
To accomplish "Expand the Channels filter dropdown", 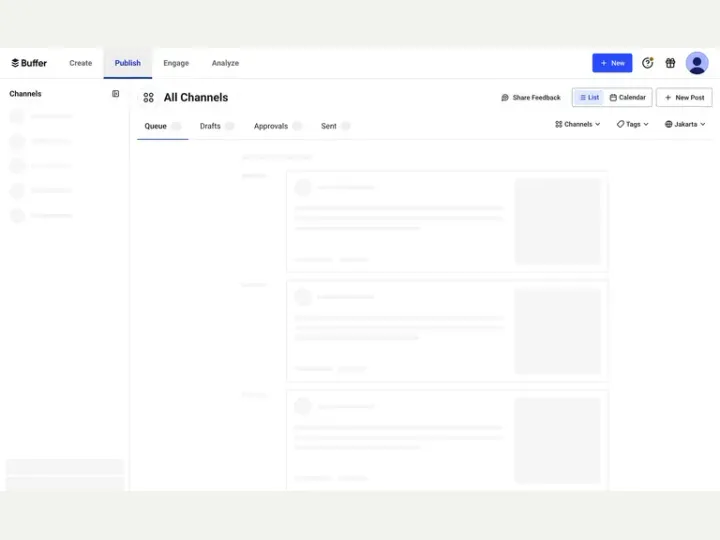I will pyautogui.click(x=578, y=124).
